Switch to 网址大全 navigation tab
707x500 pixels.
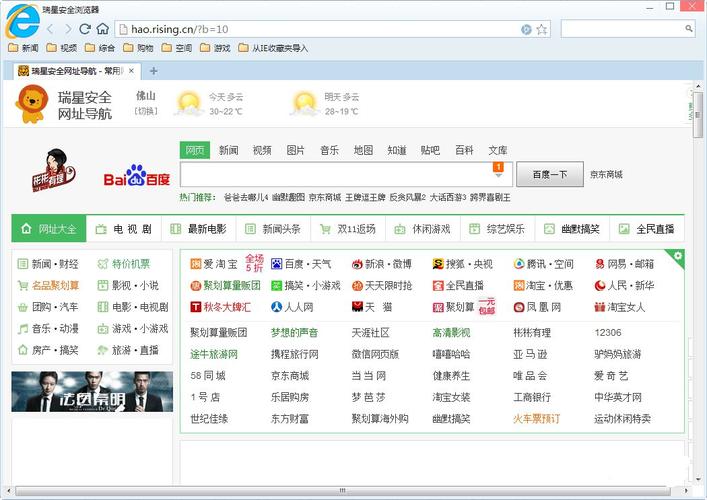coord(49,229)
